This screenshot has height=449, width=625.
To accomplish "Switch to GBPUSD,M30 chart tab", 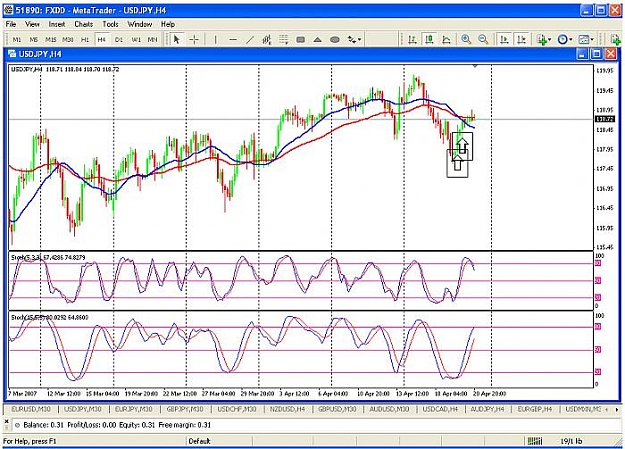I will point(339,409).
